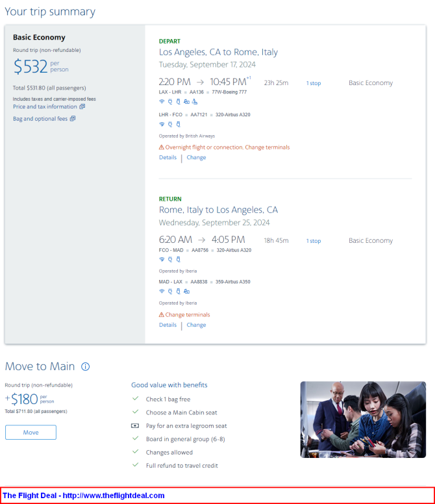Click Total $711.80 (all passengers) text

(x=36, y=411)
